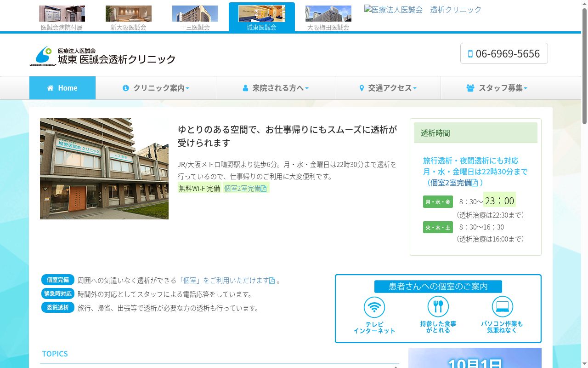Click the map pin icon beside 交通アクセス
The width and height of the screenshot is (588, 368).
362,88
